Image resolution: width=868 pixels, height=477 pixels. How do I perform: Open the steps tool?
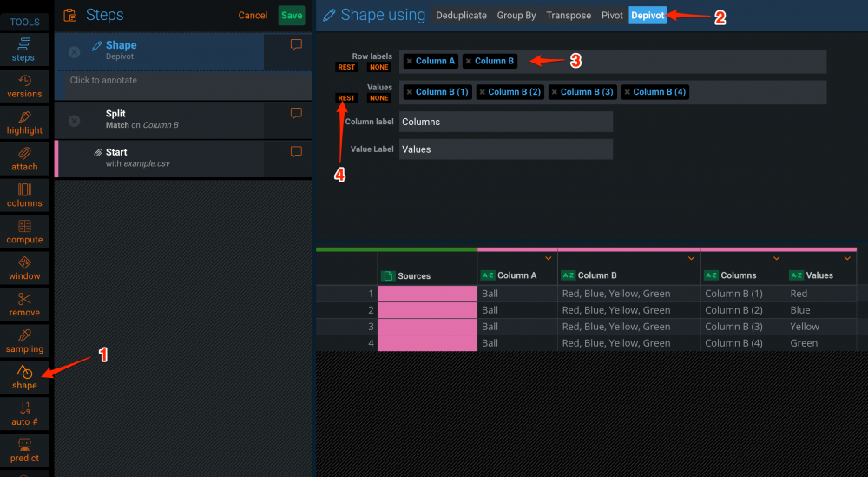point(24,50)
